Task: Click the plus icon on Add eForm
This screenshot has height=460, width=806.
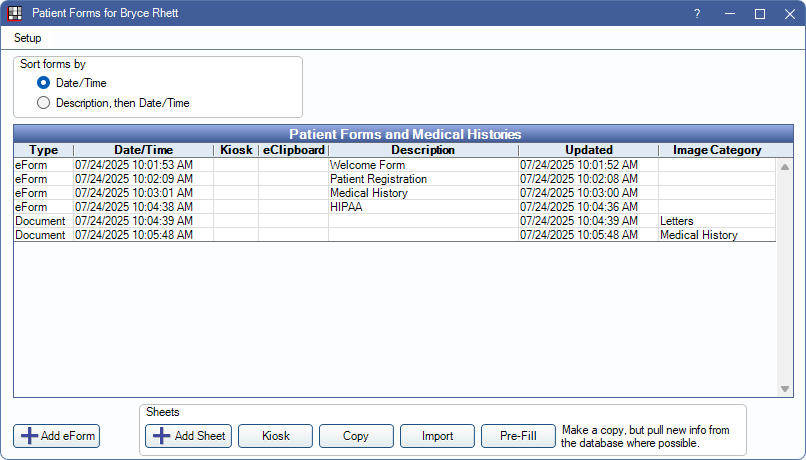Action: pos(29,436)
